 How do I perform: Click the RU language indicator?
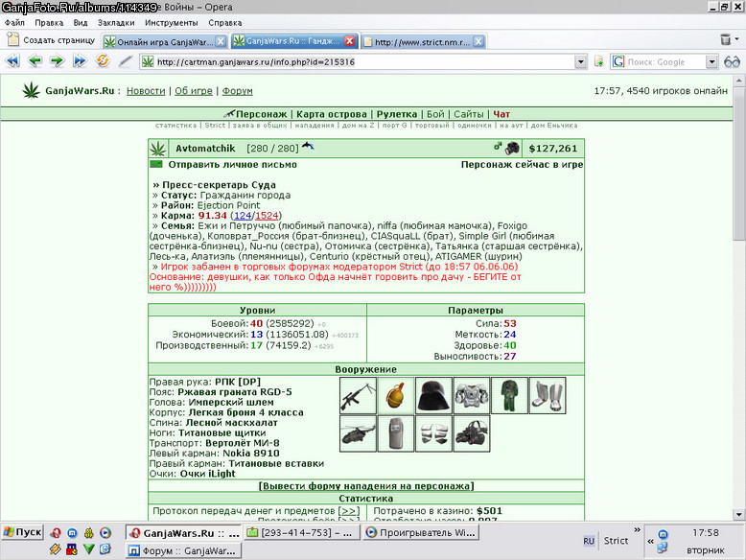click(589, 541)
